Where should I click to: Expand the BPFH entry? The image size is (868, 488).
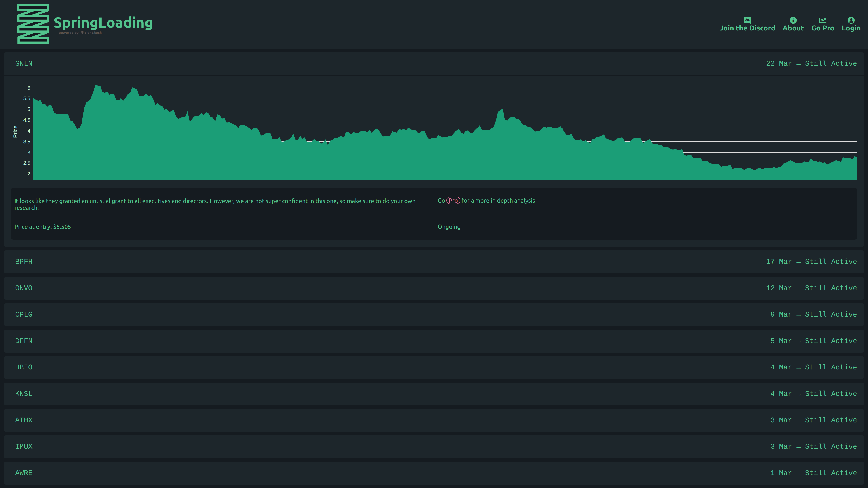pyautogui.click(x=434, y=262)
